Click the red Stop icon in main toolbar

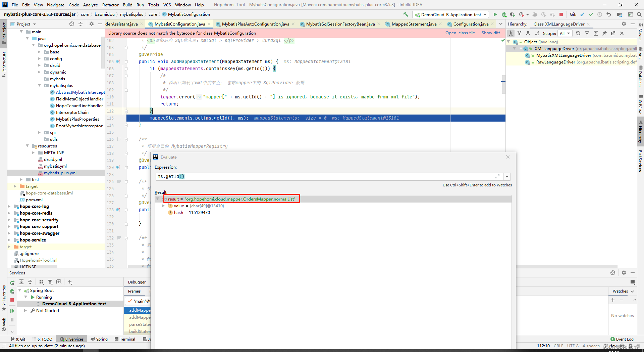click(x=561, y=14)
